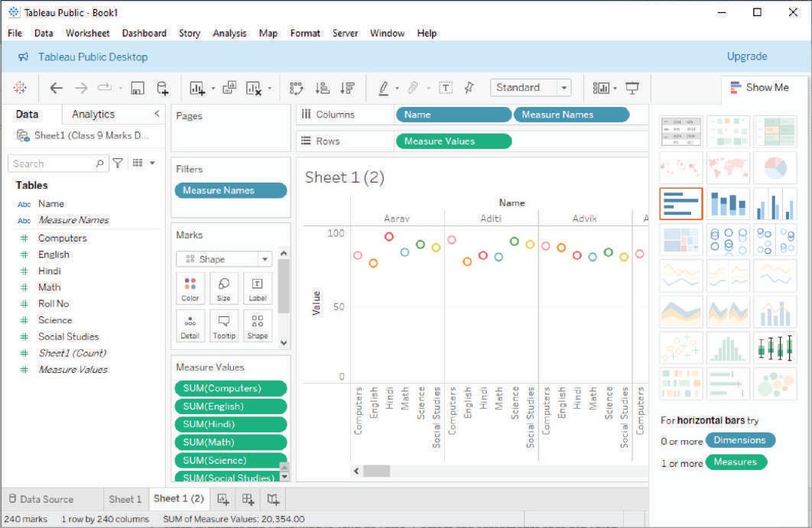This screenshot has height=528, width=812.
Task: Click the Undo back arrow
Action: [56, 88]
